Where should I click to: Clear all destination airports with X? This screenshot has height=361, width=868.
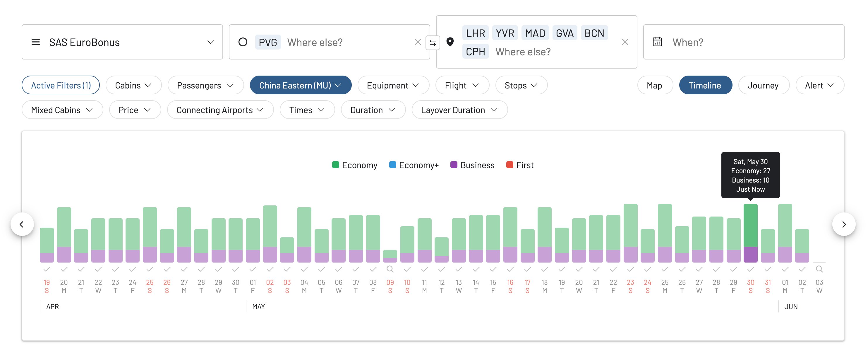[625, 42]
